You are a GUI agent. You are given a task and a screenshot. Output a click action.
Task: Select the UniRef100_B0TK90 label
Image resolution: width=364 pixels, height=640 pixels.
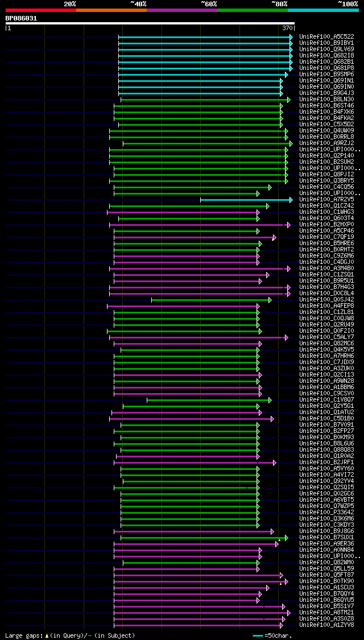(326, 581)
